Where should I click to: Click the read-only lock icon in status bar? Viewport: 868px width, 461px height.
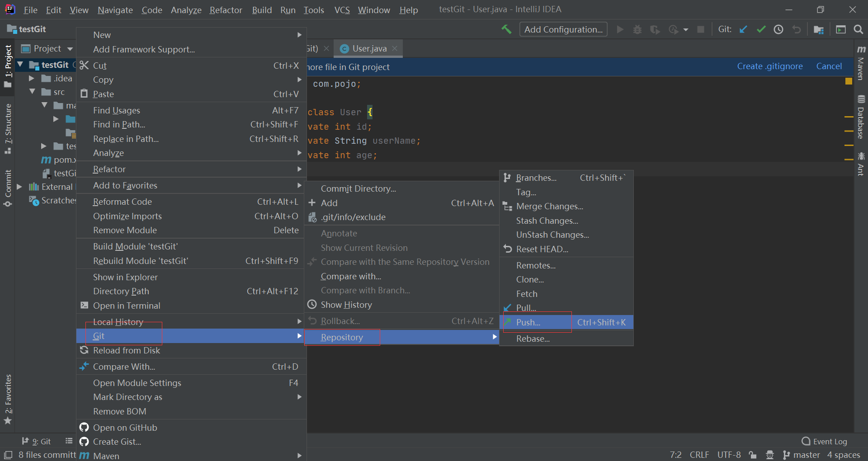tap(753, 455)
